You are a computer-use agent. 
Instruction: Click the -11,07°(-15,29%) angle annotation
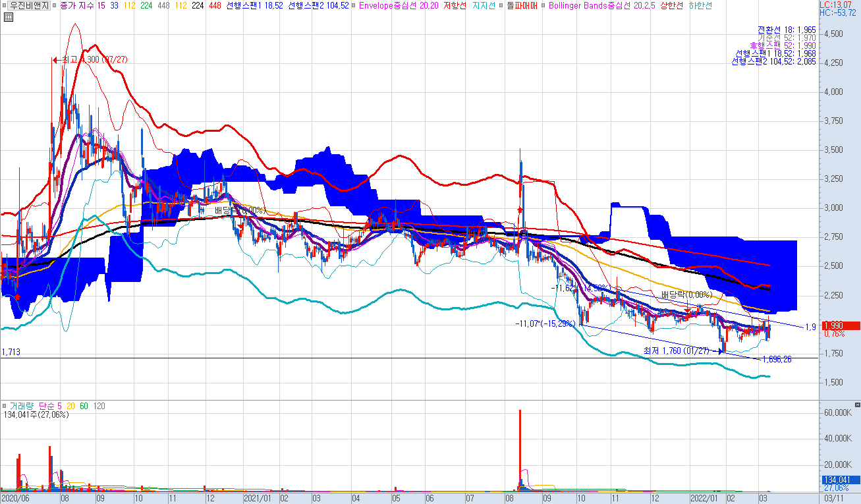click(546, 323)
